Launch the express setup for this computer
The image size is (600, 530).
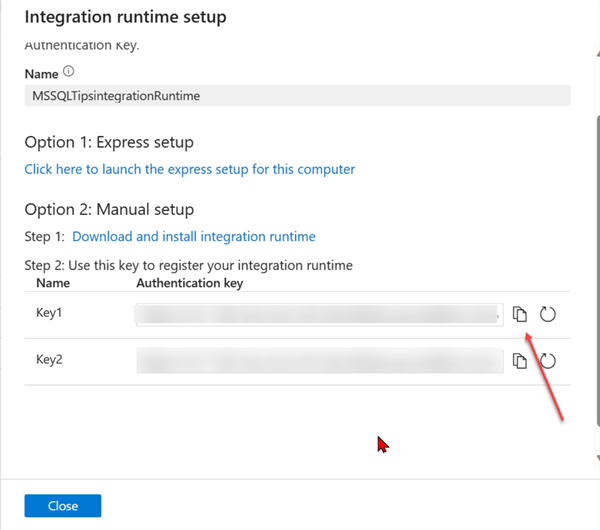(190, 169)
